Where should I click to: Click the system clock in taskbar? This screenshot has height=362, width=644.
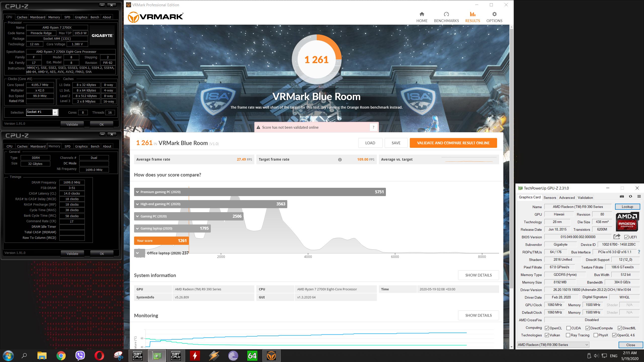[x=630, y=356]
